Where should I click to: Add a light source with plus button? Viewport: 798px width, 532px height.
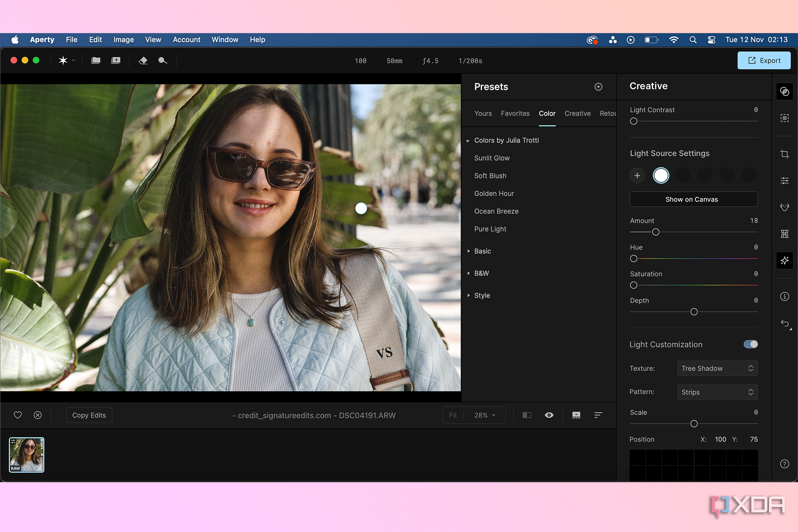pos(637,175)
